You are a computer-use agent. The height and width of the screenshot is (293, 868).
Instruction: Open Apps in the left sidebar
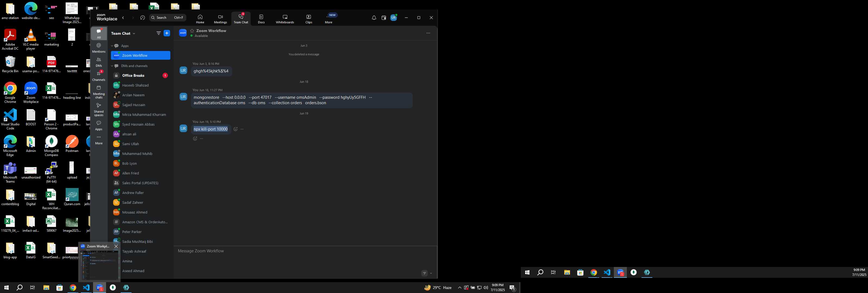coord(99,125)
